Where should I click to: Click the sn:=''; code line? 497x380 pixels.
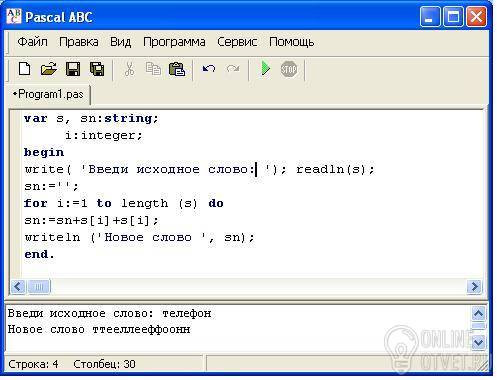click(x=51, y=186)
